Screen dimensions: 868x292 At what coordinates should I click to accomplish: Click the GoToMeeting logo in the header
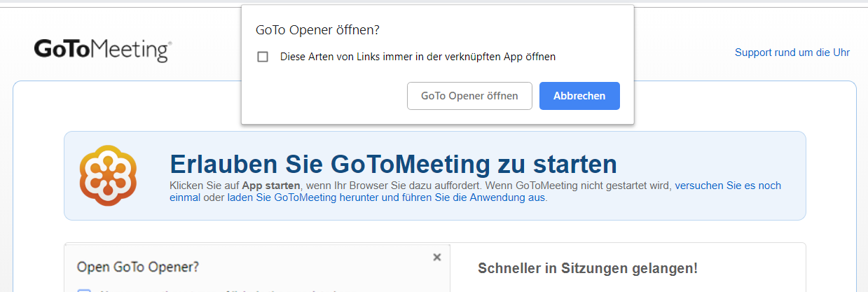pyautogui.click(x=102, y=50)
